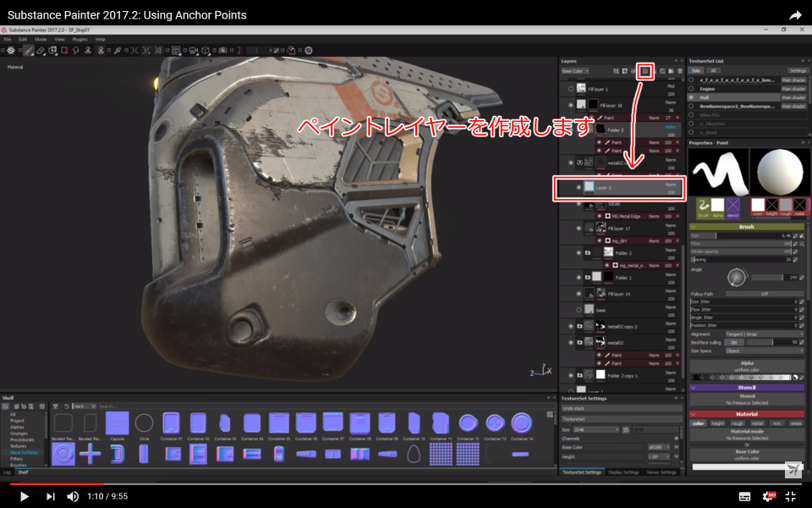Viewport: 812px width, 508px height.
Task: Collapse the Stencil section header
Action: (746, 388)
